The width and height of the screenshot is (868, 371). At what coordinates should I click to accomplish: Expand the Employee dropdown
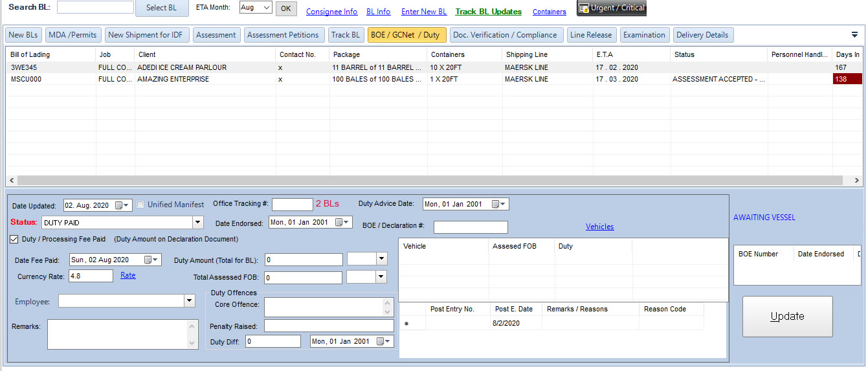pyautogui.click(x=189, y=301)
